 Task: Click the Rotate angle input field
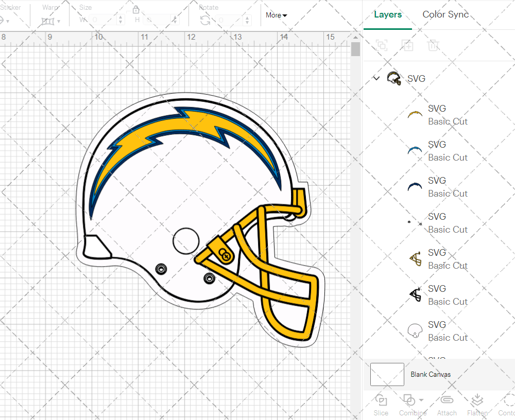(x=230, y=20)
